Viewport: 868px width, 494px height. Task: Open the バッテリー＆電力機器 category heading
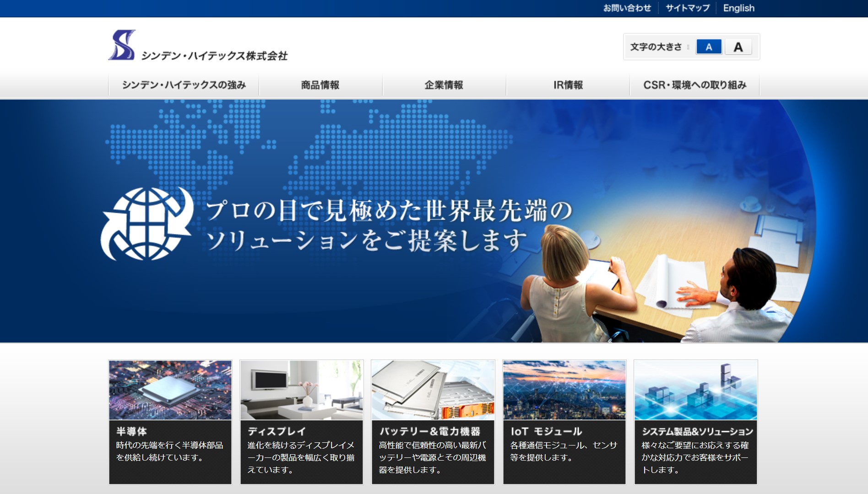429,431
